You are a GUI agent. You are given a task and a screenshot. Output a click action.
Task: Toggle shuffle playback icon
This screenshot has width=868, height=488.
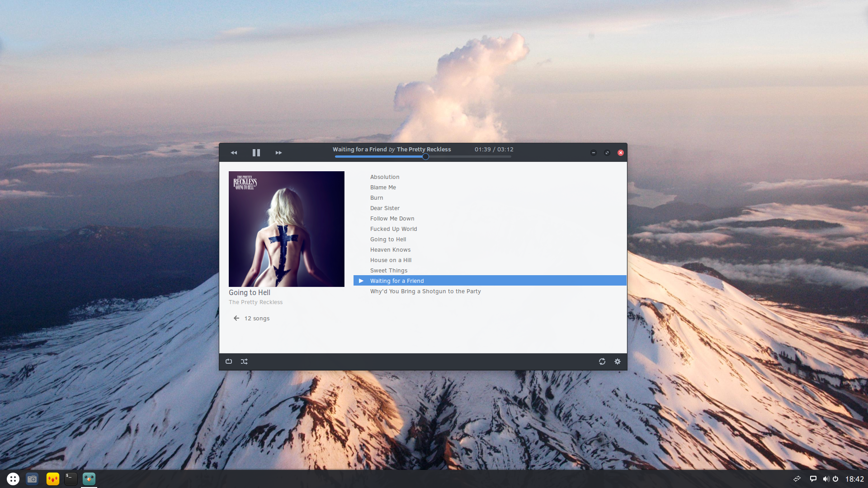point(244,361)
